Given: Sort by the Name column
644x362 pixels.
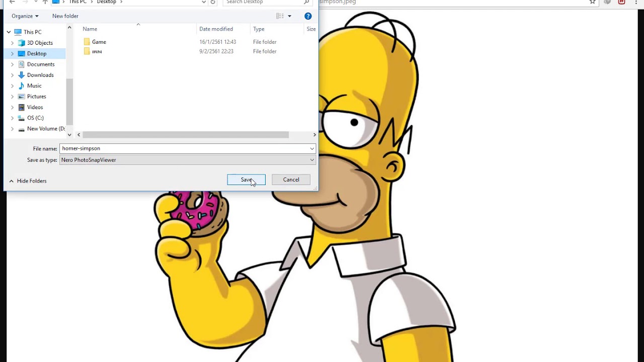Looking at the screenshot, I should 90,29.
